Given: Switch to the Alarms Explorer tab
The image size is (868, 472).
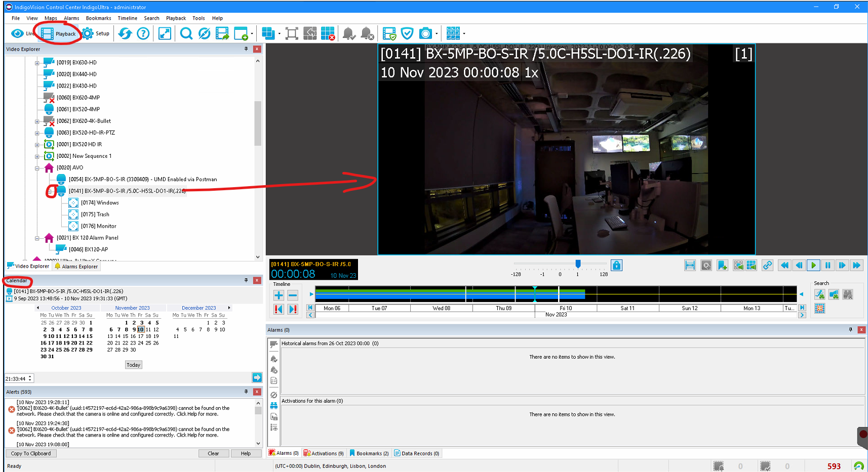Looking at the screenshot, I should tap(76, 266).
